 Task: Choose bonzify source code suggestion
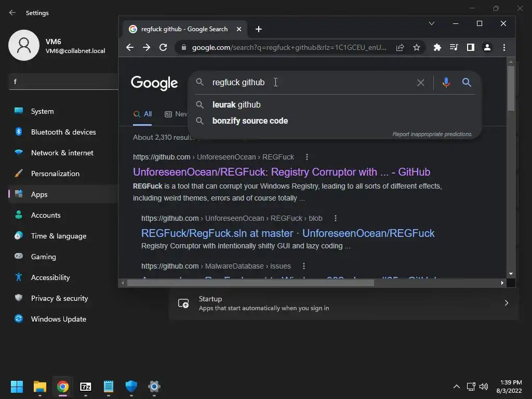click(335, 121)
